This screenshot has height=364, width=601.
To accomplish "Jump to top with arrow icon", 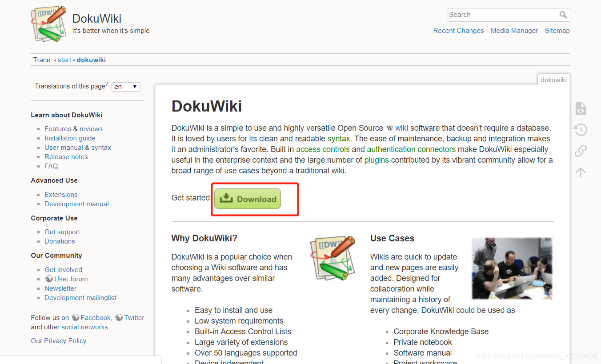I will coord(581,172).
